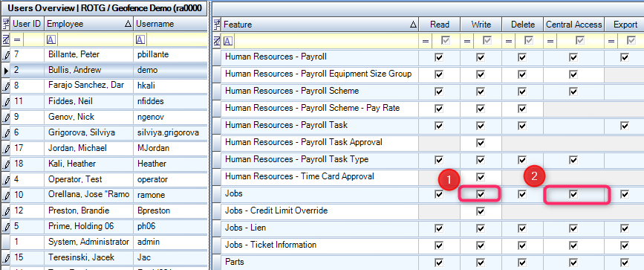Image resolution: width=644 pixels, height=270 pixels.
Task: Click the Central Access column header
Action: point(573,25)
